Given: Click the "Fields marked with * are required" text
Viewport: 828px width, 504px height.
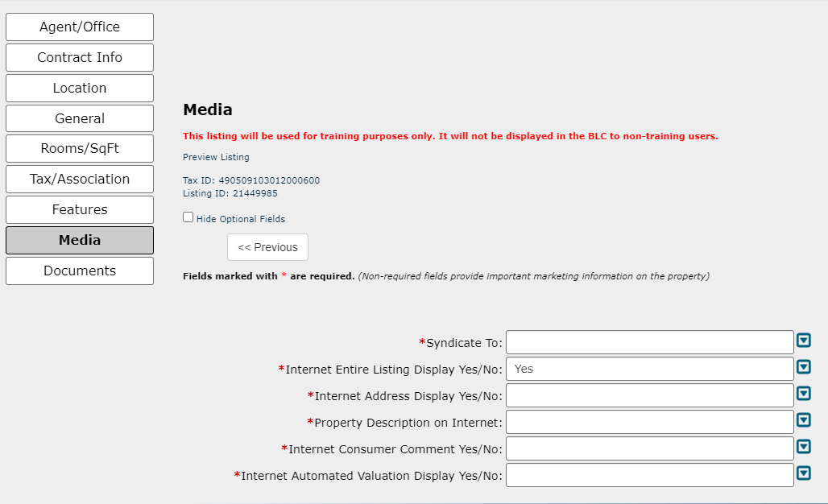Looking at the screenshot, I should point(269,276).
